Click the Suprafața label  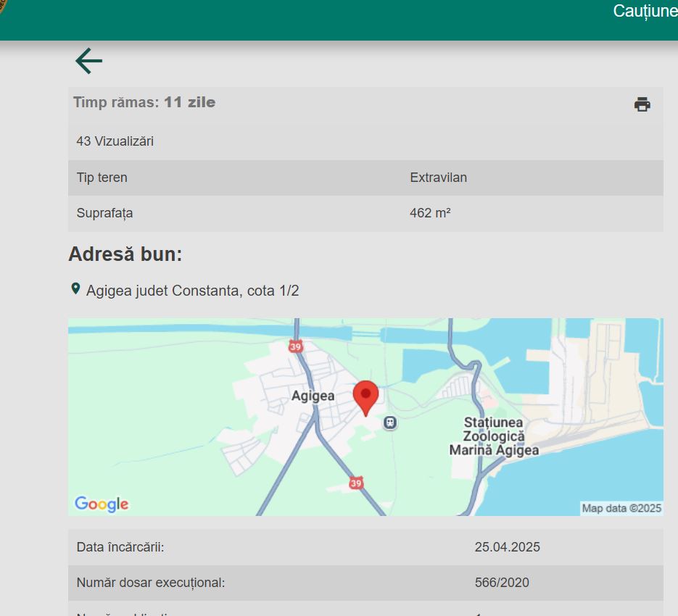coord(104,213)
